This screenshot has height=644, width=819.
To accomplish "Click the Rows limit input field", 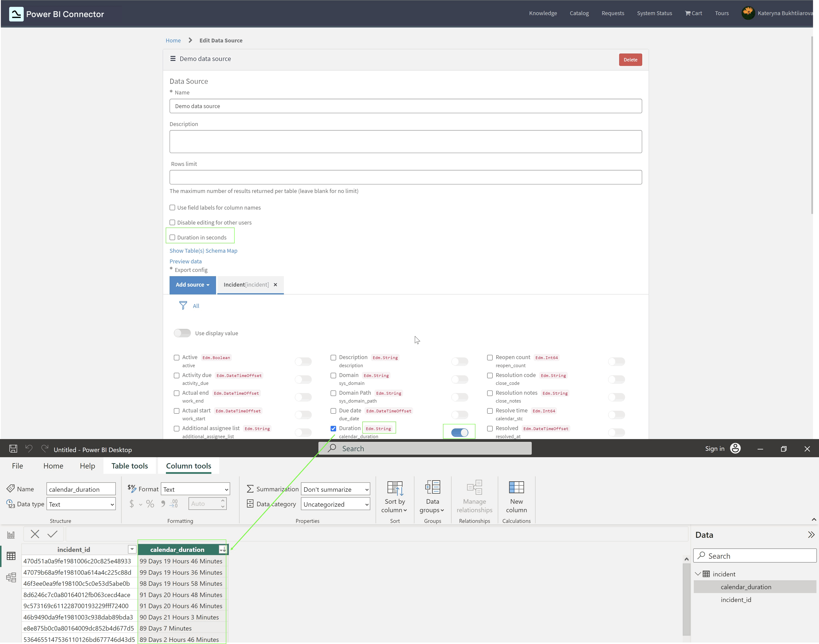I will pyautogui.click(x=405, y=177).
